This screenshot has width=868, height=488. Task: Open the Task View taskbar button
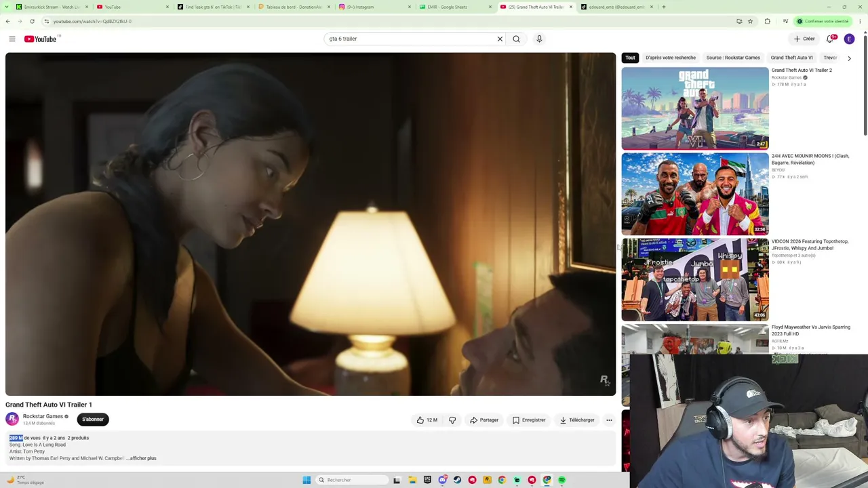coord(397,480)
